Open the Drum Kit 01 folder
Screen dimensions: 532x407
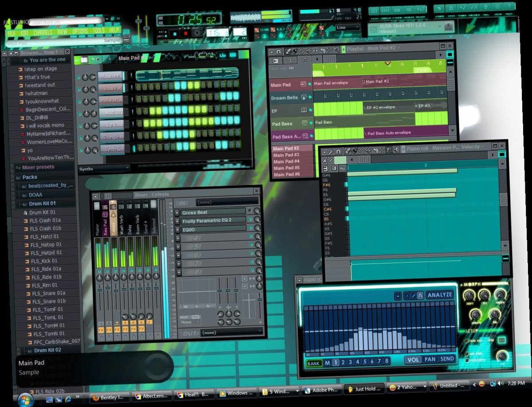coord(42,203)
